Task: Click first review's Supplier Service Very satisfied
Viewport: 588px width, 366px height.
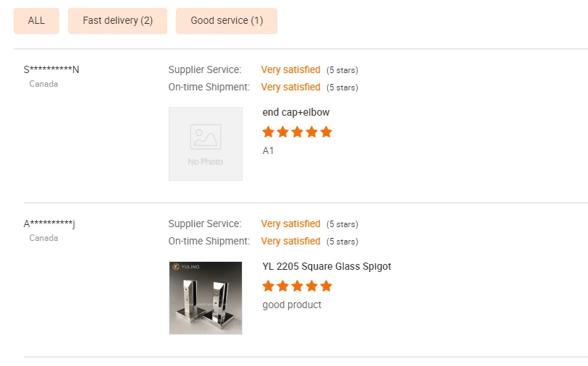Action: (290, 70)
